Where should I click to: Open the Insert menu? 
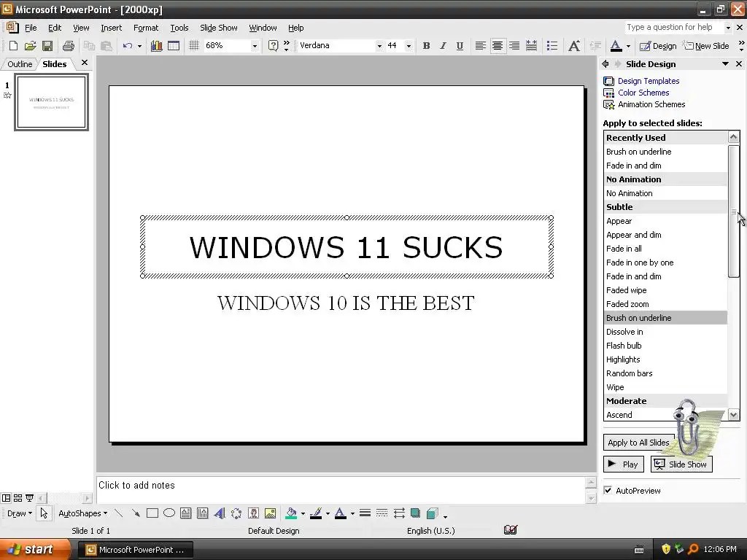(111, 28)
